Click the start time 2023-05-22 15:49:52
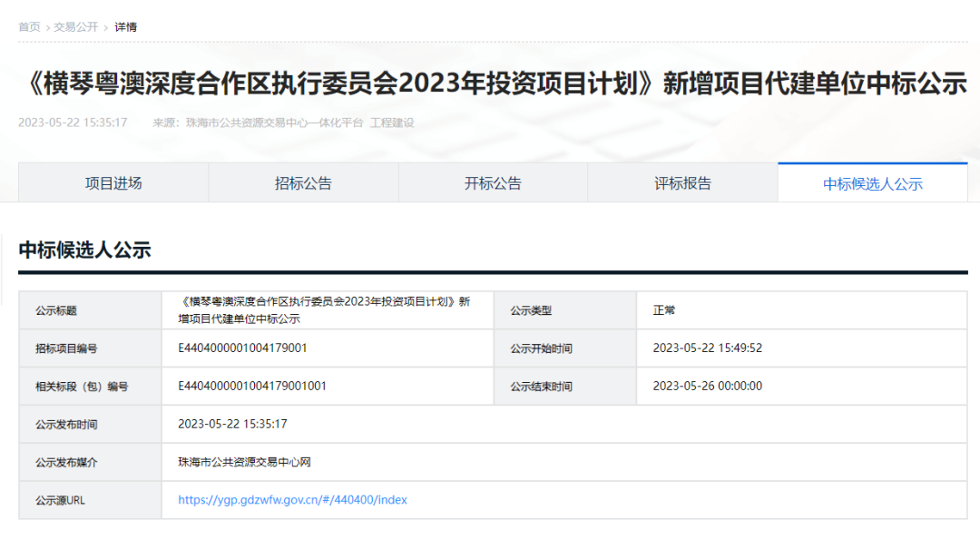Image resolution: width=980 pixels, height=549 pixels. 707,348
